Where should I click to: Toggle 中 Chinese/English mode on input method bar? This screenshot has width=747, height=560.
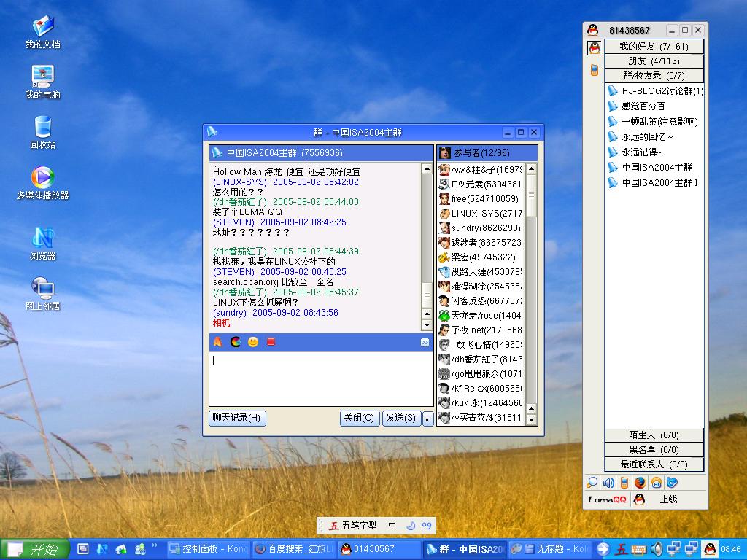click(x=392, y=525)
